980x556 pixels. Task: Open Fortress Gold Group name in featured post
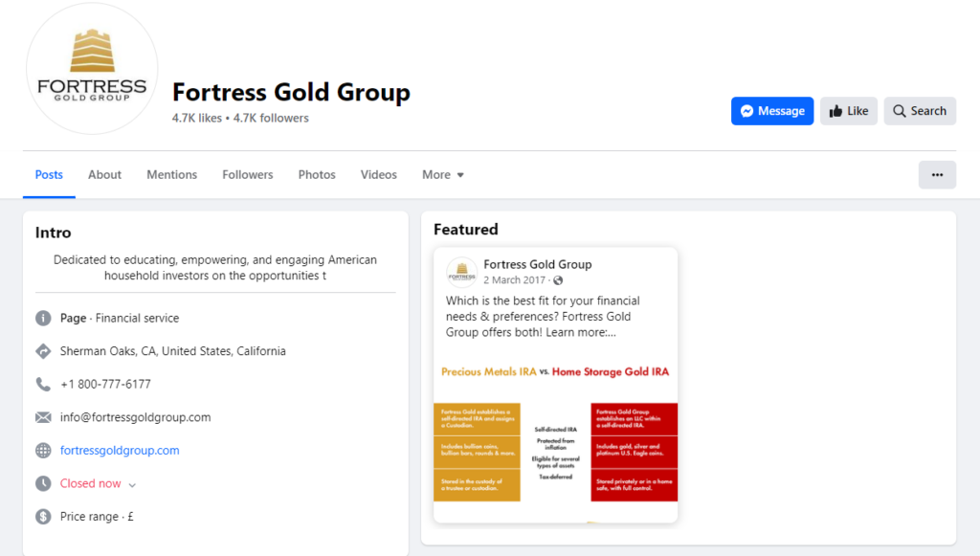(538, 264)
